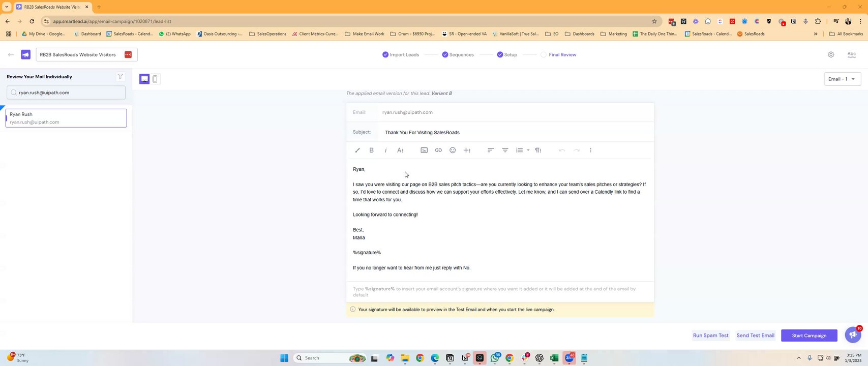Click red icon beside campaign name
The width and height of the screenshot is (868, 366).
(128, 54)
